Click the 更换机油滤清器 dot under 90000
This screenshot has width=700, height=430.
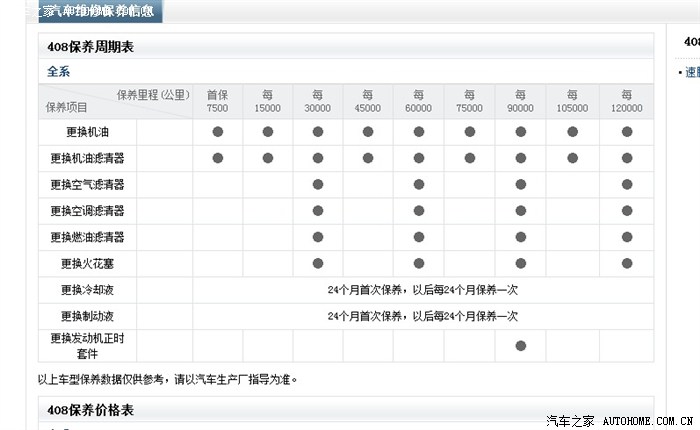point(521,158)
